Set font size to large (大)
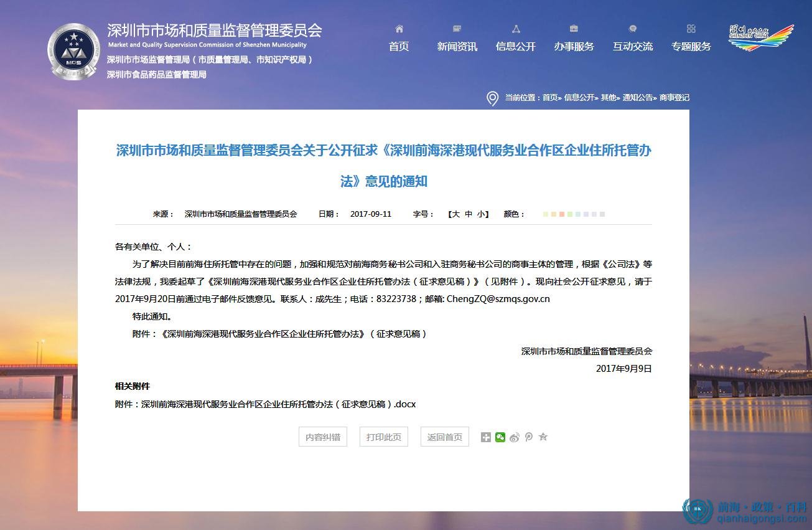The image size is (812, 530). click(455, 214)
